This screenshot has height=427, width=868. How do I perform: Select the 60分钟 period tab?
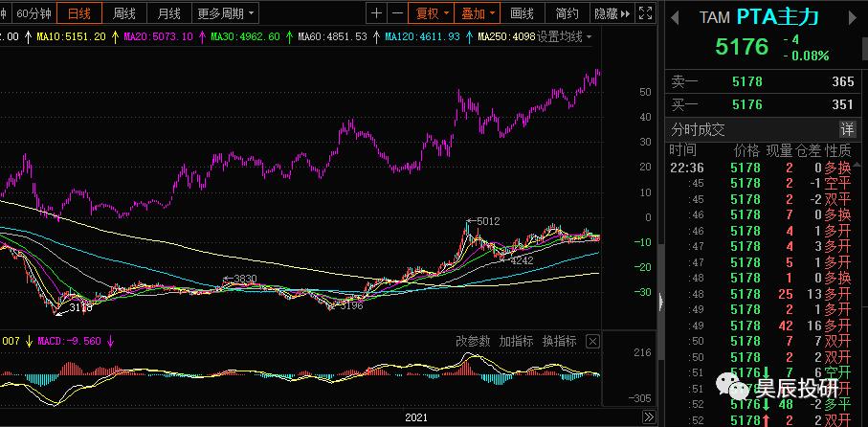(35, 13)
